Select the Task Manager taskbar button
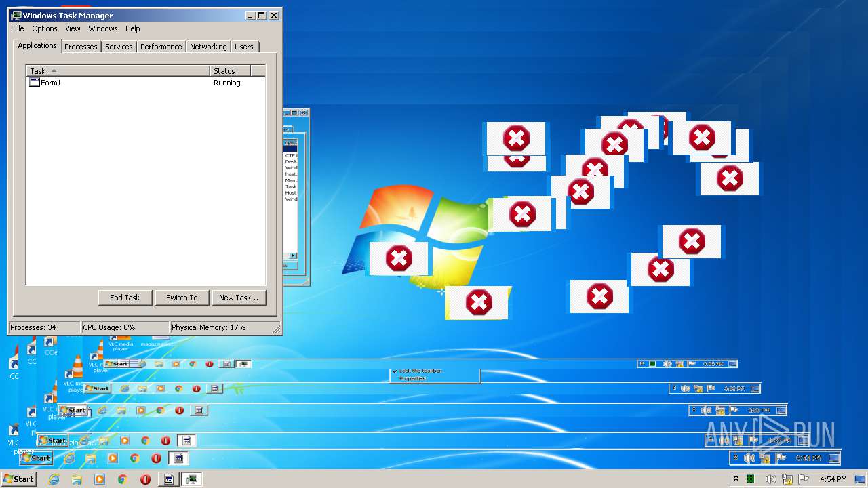 (192, 479)
